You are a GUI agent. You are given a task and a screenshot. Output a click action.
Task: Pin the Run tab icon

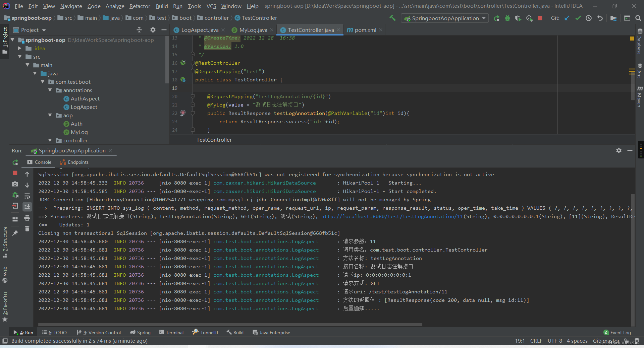point(15,233)
